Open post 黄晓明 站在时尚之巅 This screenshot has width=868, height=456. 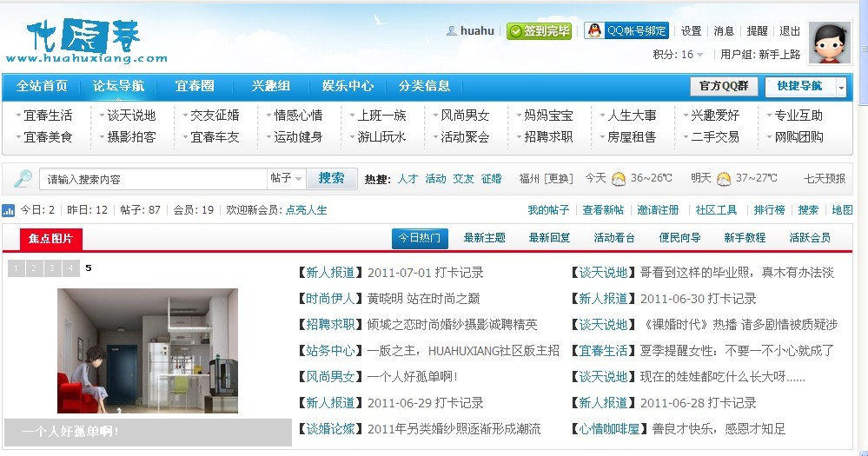click(x=423, y=299)
